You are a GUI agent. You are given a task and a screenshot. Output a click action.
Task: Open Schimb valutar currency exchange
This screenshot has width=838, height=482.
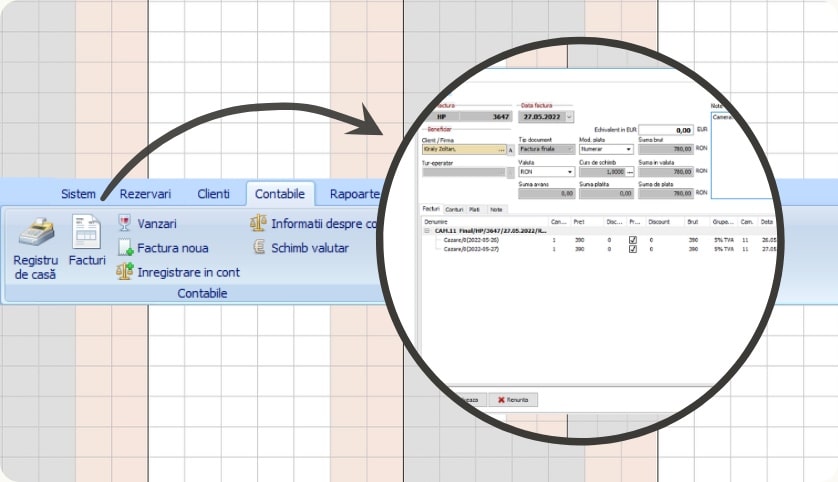(260, 248)
